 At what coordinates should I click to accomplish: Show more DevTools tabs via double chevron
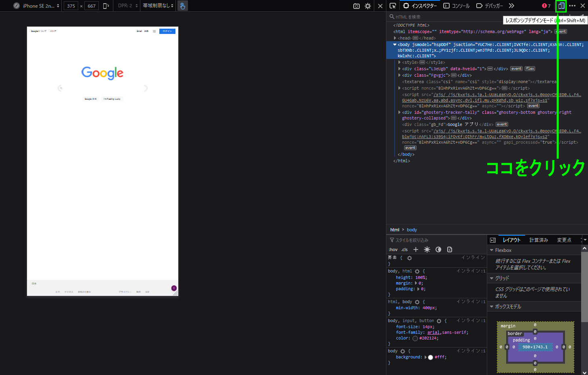pos(511,6)
